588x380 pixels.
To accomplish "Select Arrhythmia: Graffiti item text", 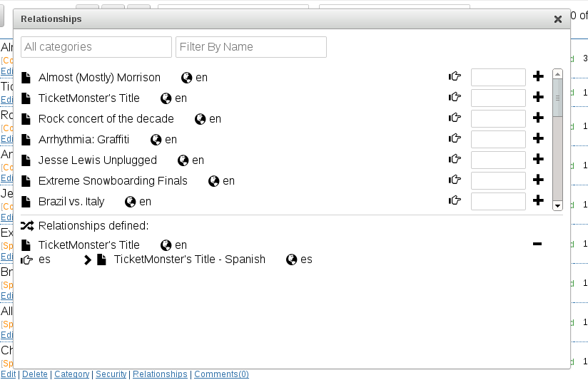I will 84,140.
